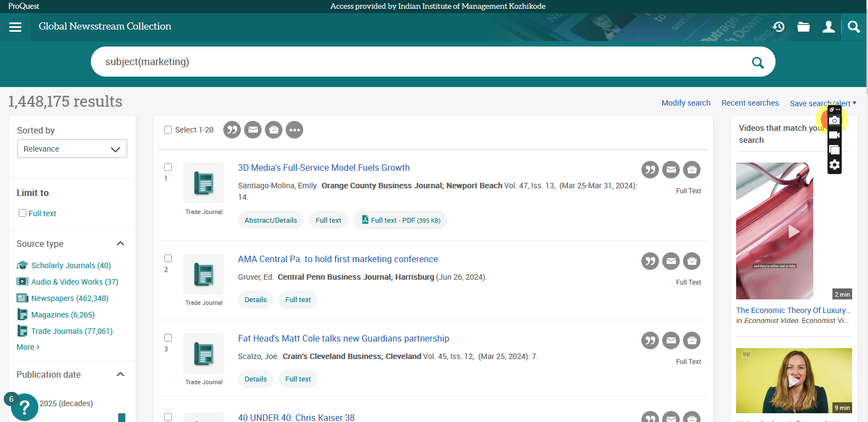Viewport: 868px width, 422px height.
Task: Enable the Full text limit checkbox
Action: [x=22, y=213]
